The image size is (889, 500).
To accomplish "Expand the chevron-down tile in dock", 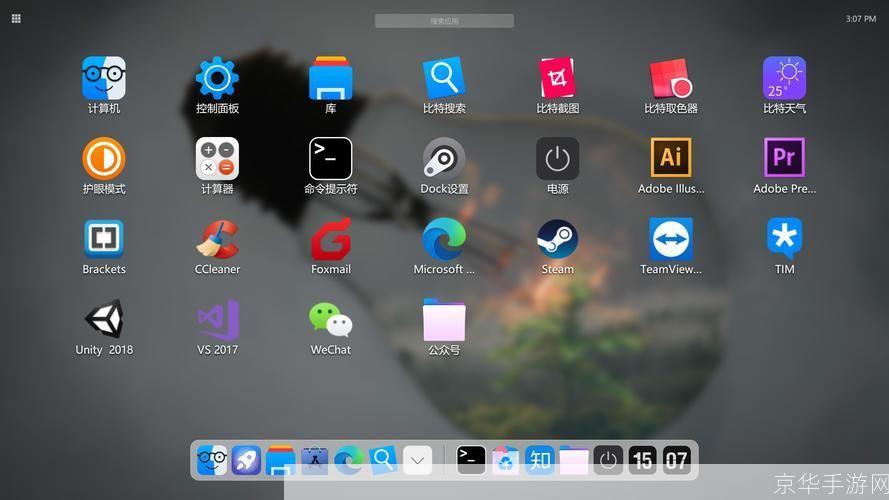I will pyautogui.click(x=417, y=460).
